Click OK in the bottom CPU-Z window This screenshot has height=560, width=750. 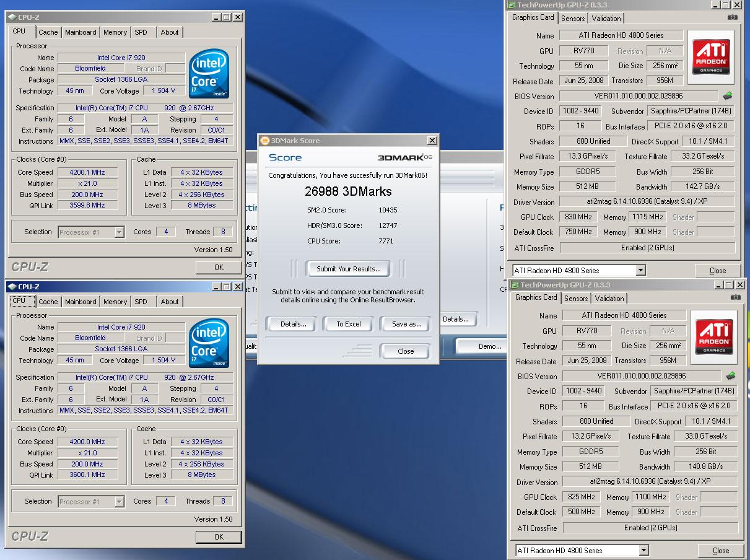[x=219, y=537]
